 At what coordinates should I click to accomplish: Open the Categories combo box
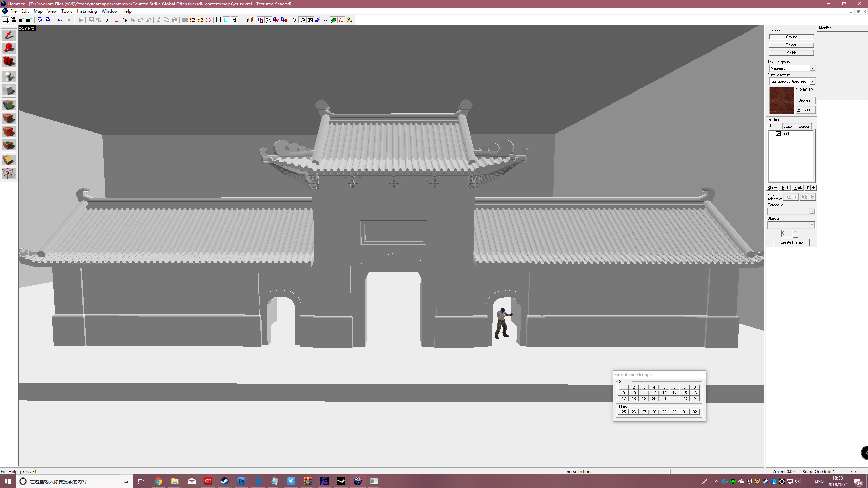point(812,211)
